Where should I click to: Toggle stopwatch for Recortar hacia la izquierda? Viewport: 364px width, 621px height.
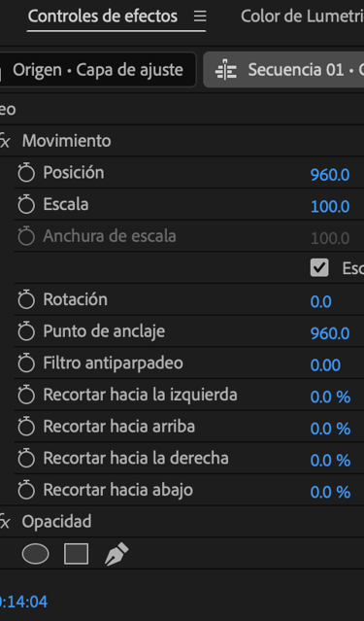tap(26, 395)
